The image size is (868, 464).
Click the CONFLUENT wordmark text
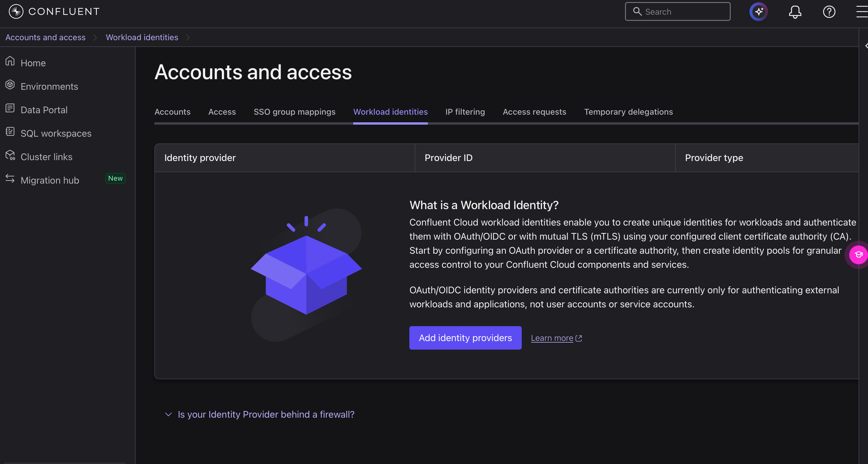[64, 12]
